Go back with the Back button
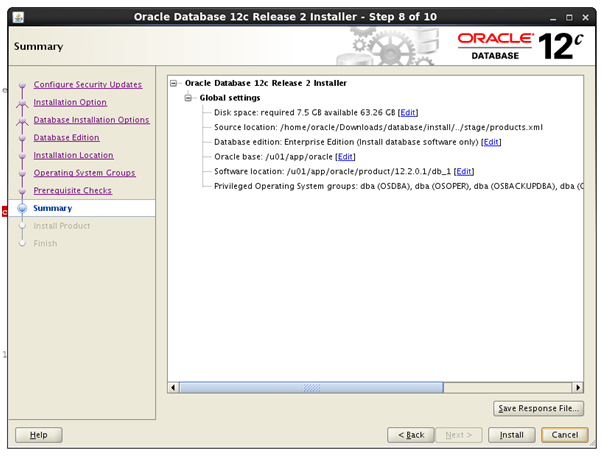 pos(413,435)
